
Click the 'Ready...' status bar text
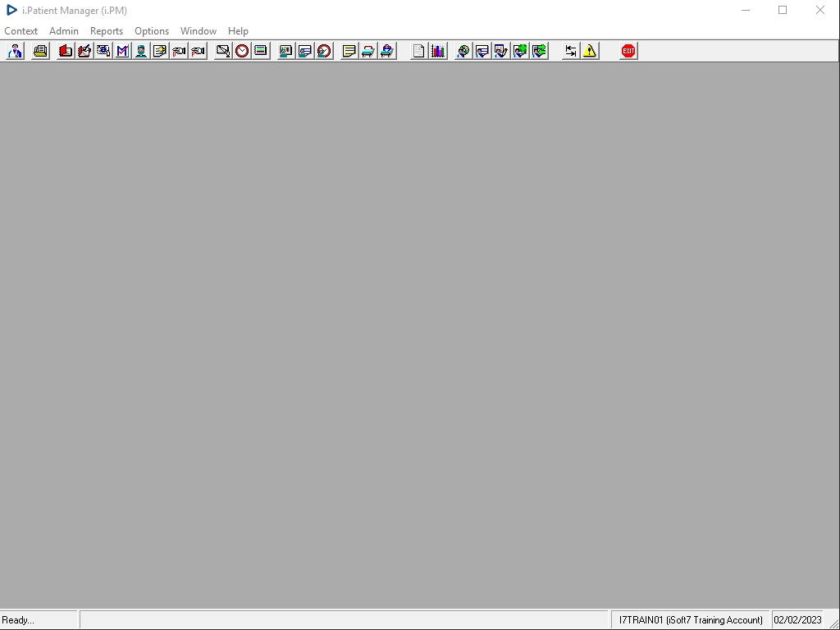[18, 620]
